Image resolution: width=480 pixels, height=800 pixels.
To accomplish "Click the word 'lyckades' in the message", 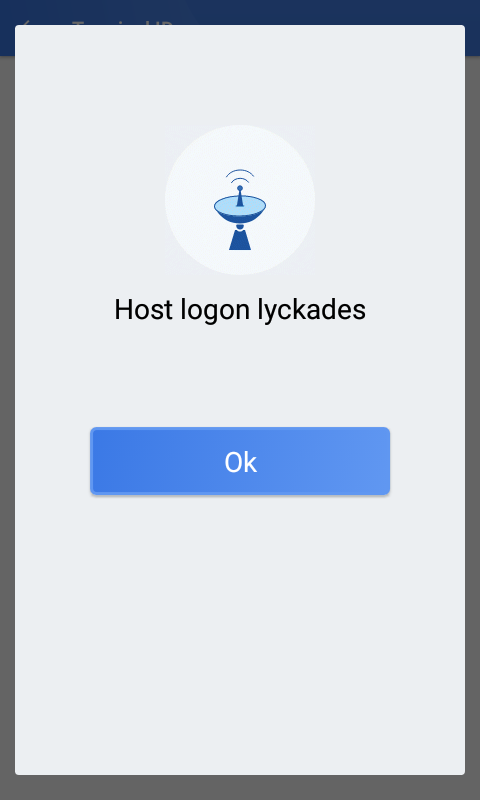I will (311, 310).
